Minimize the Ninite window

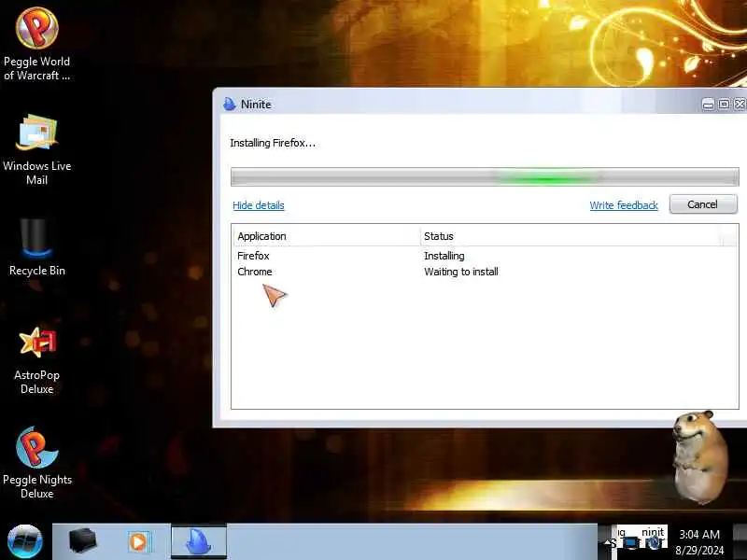coord(708,104)
